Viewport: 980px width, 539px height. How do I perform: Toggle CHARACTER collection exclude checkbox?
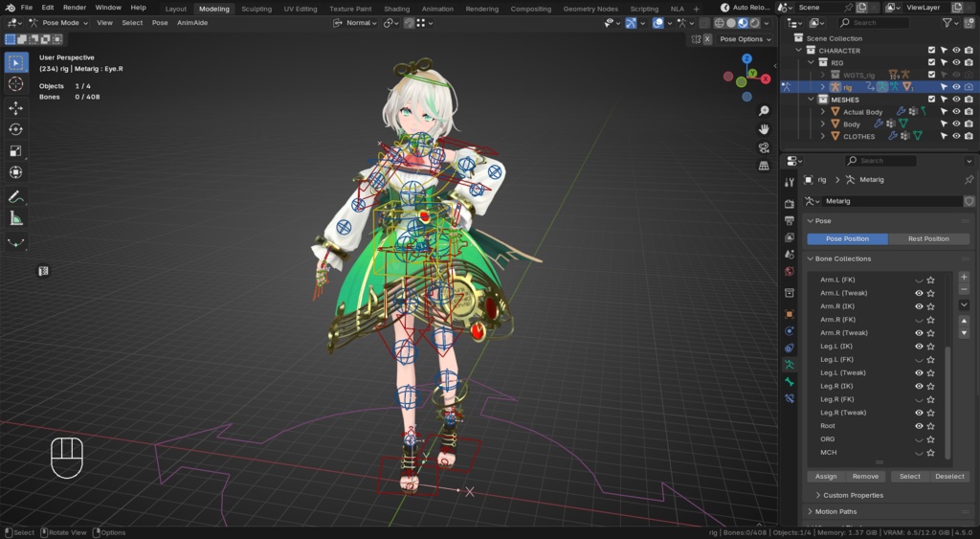tap(932, 51)
